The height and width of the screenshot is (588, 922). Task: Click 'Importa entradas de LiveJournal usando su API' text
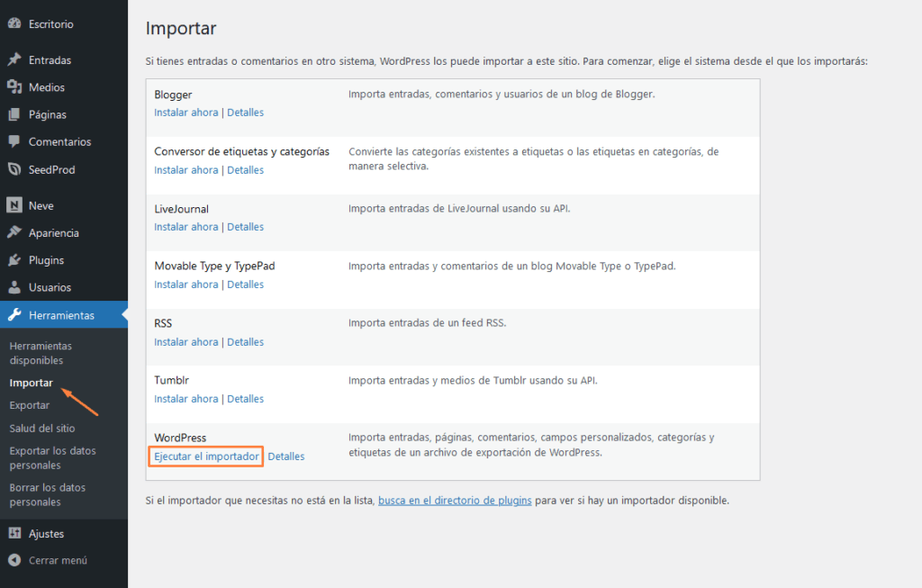459,208
